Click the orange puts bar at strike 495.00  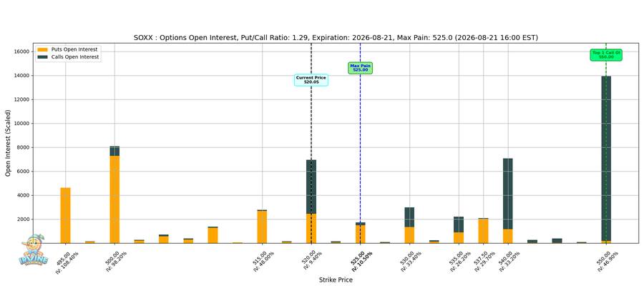65,215
